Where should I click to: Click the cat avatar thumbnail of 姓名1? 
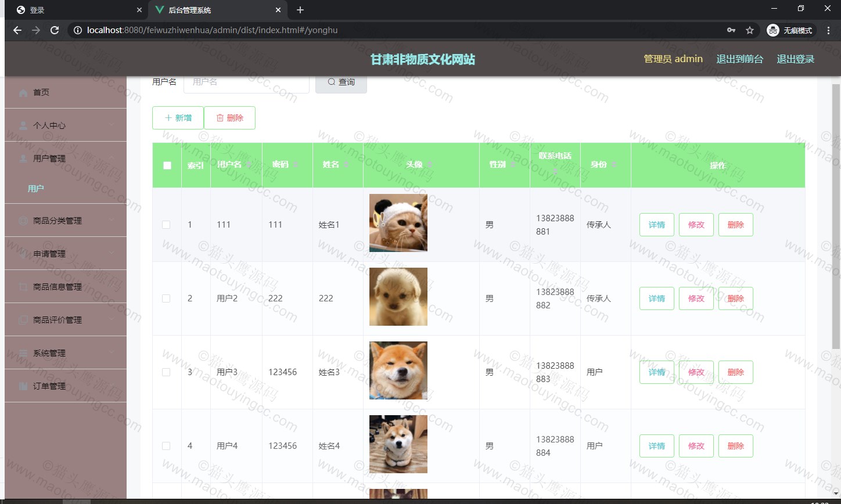[398, 223]
